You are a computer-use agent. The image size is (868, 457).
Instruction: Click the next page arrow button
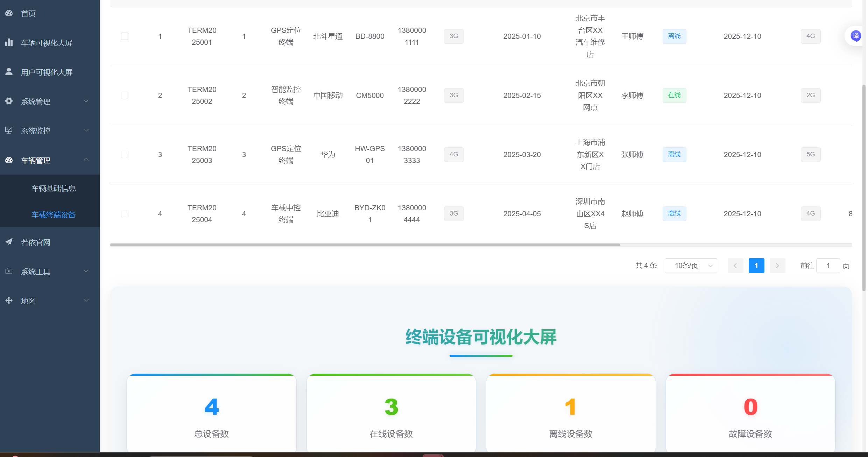point(777,266)
